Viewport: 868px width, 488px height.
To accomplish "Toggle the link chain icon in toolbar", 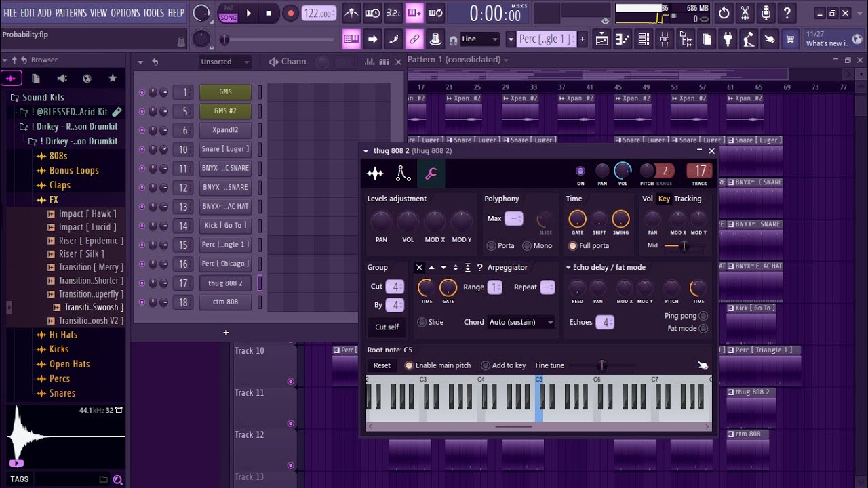I will coord(414,39).
